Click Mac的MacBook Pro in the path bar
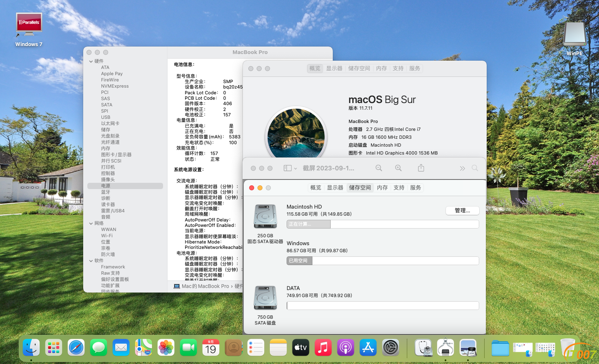Viewport: 599px width, 364px height. point(205,286)
